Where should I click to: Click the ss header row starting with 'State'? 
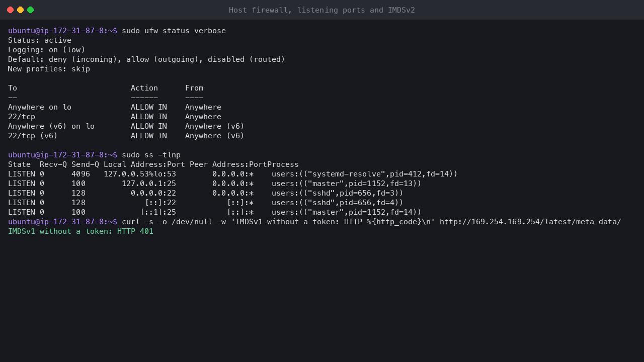pyautogui.click(x=153, y=164)
